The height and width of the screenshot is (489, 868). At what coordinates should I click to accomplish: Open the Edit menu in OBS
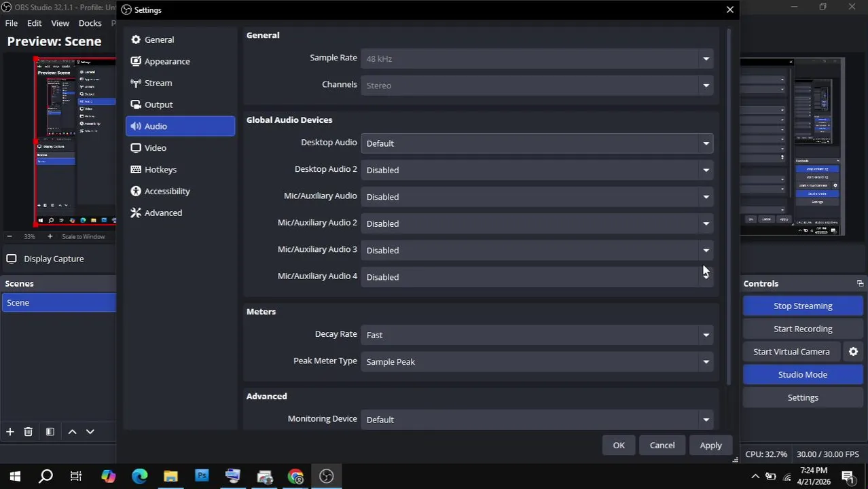[x=35, y=23]
